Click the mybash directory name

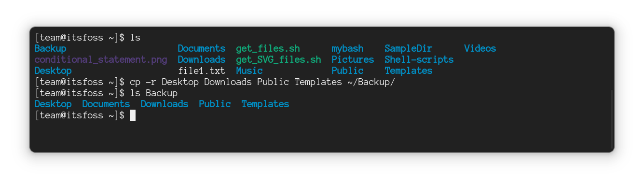point(347,49)
